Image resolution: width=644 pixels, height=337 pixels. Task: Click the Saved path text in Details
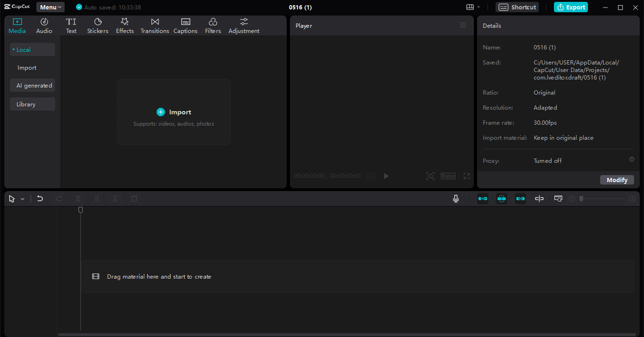(577, 70)
